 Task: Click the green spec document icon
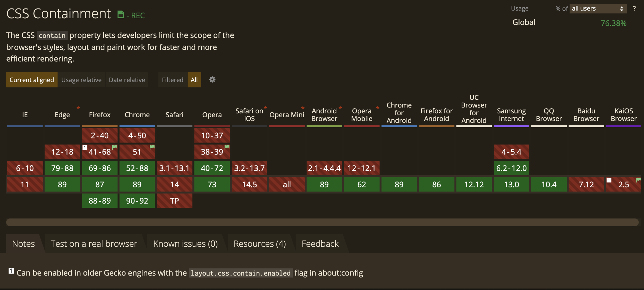click(x=120, y=15)
